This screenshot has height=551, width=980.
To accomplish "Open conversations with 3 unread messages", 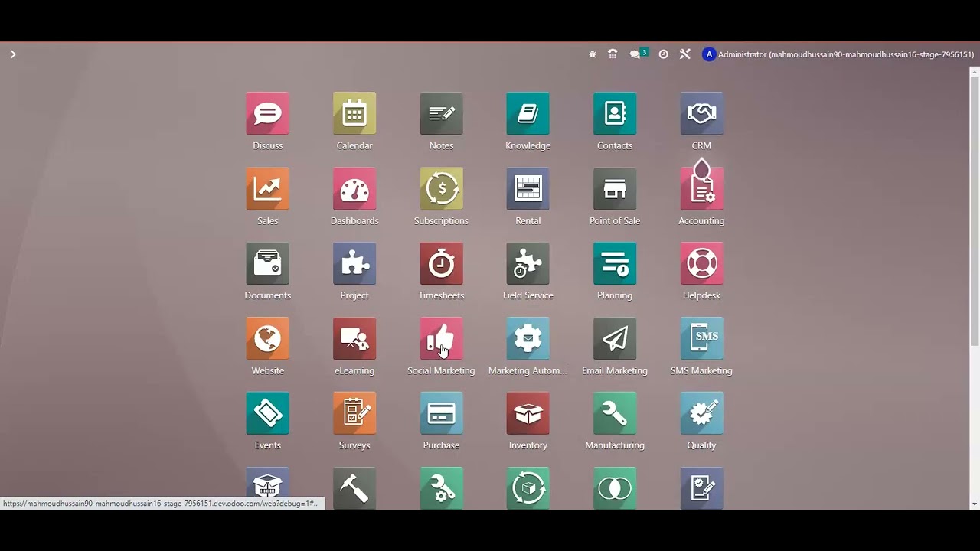I will pyautogui.click(x=639, y=54).
